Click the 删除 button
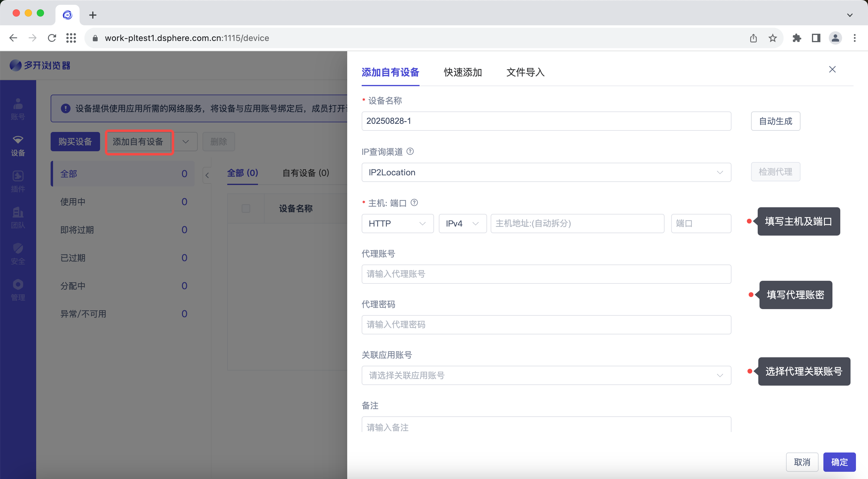 [x=219, y=142]
